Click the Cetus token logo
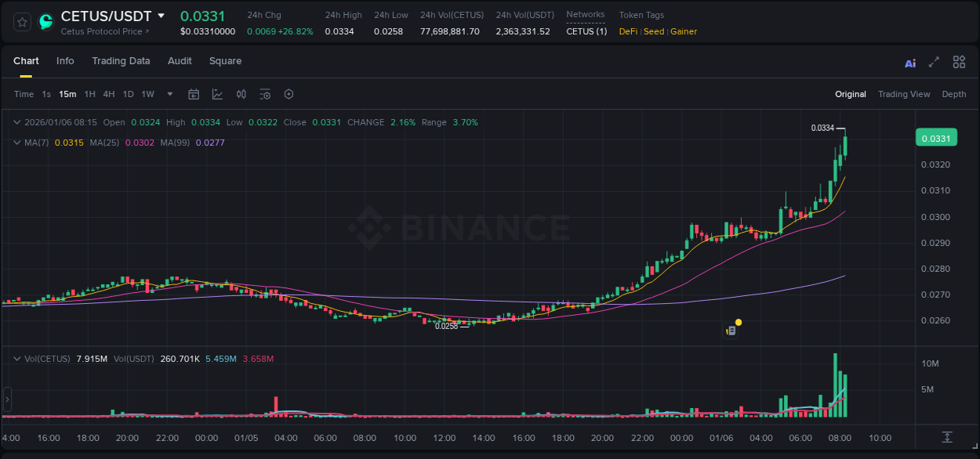 (x=45, y=22)
